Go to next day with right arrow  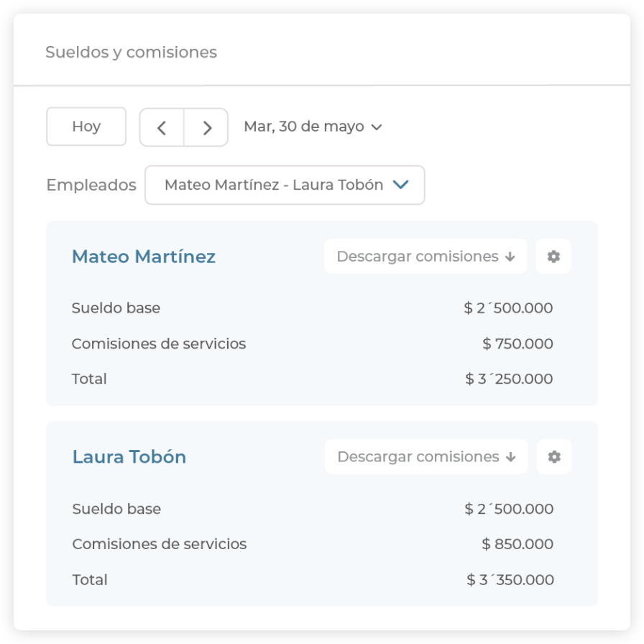(x=207, y=127)
